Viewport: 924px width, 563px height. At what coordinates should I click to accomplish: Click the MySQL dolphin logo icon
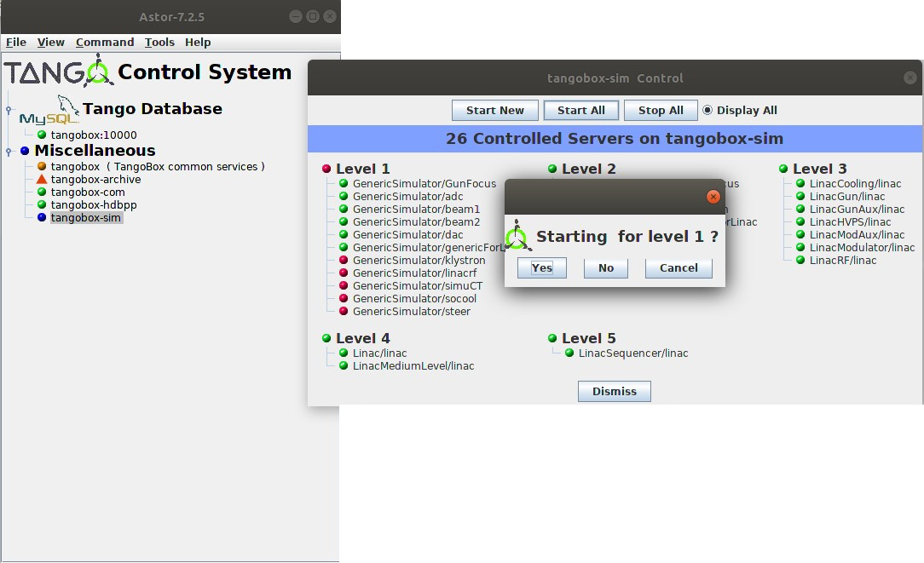click(49, 110)
